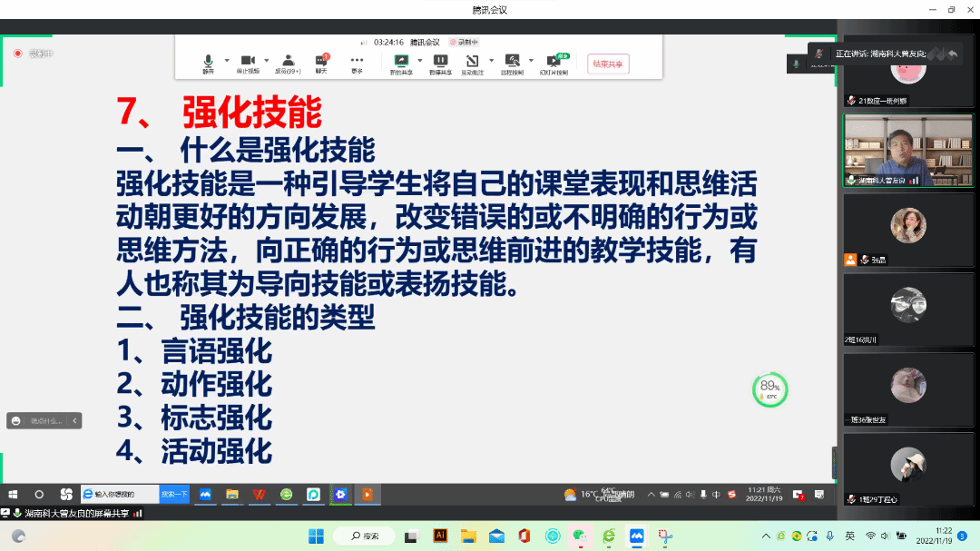Select the 湖南科大曾友良 video tile
This screenshot has height=551, width=980.
(x=908, y=150)
